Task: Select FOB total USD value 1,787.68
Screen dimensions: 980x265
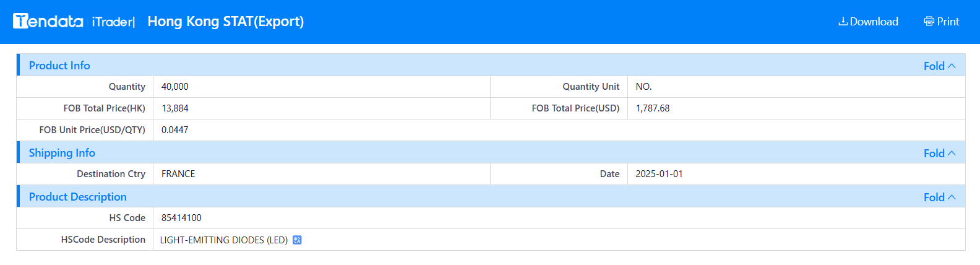Action: click(x=653, y=108)
